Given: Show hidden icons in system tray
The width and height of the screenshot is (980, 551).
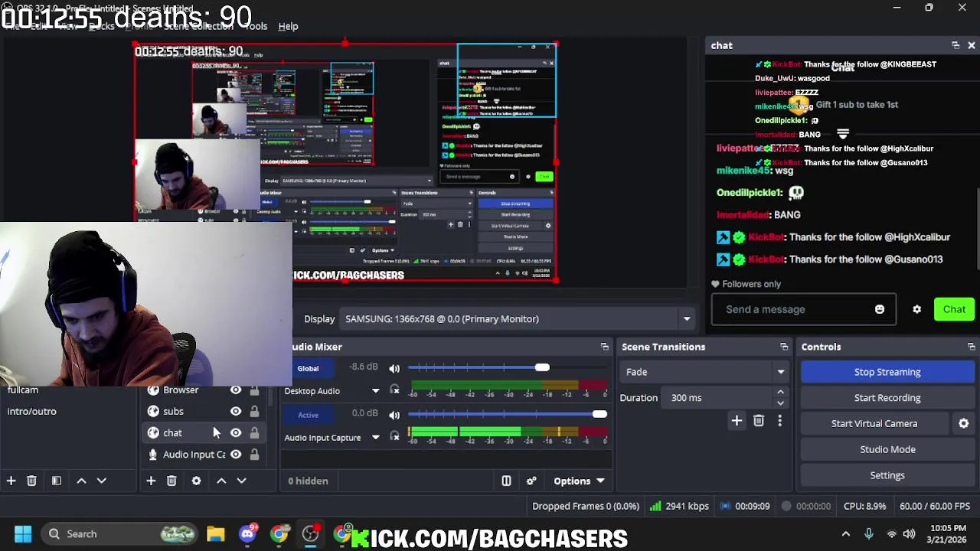Looking at the screenshot, I should click(x=846, y=534).
